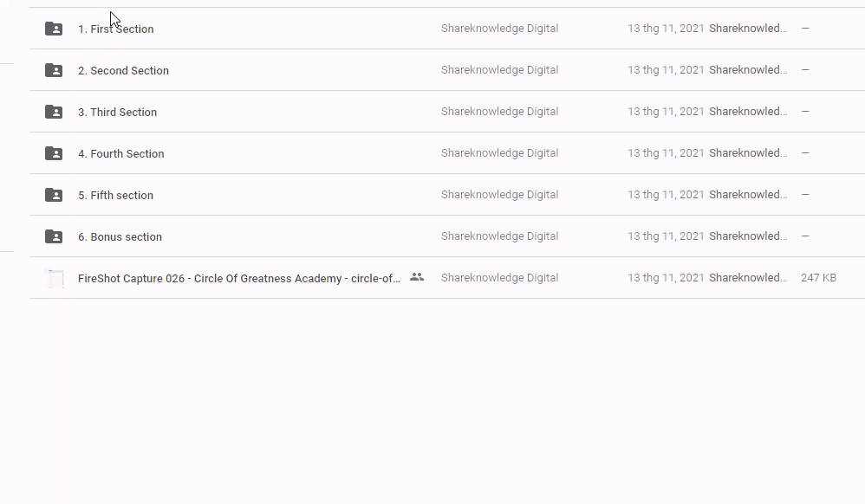Click the truncated modifier Shareknowled... in Bonus section row
The height and width of the screenshot is (504, 865).
[x=748, y=236]
